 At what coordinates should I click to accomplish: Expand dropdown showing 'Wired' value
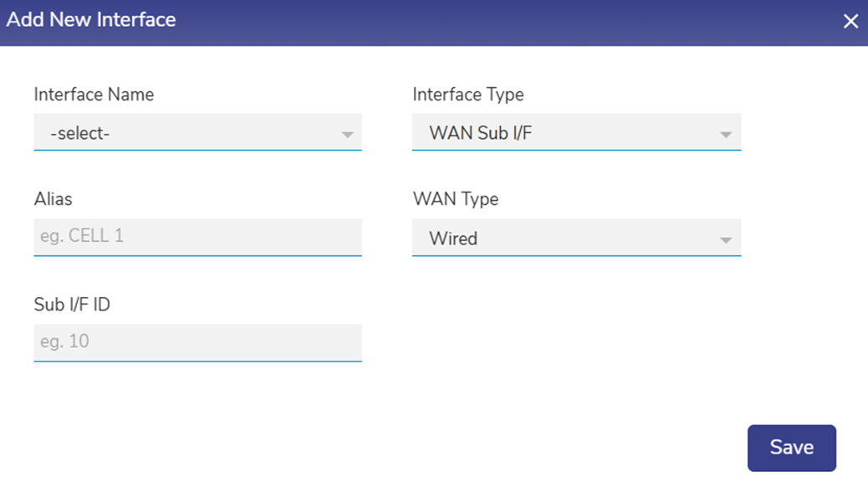[x=576, y=238]
